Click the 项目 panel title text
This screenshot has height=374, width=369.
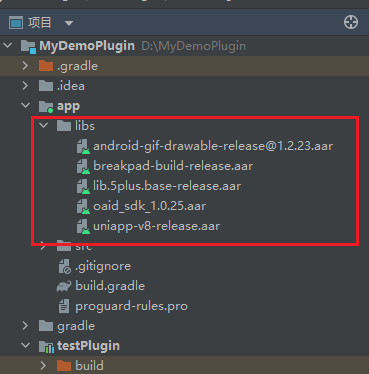pyautogui.click(x=40, y=23)
